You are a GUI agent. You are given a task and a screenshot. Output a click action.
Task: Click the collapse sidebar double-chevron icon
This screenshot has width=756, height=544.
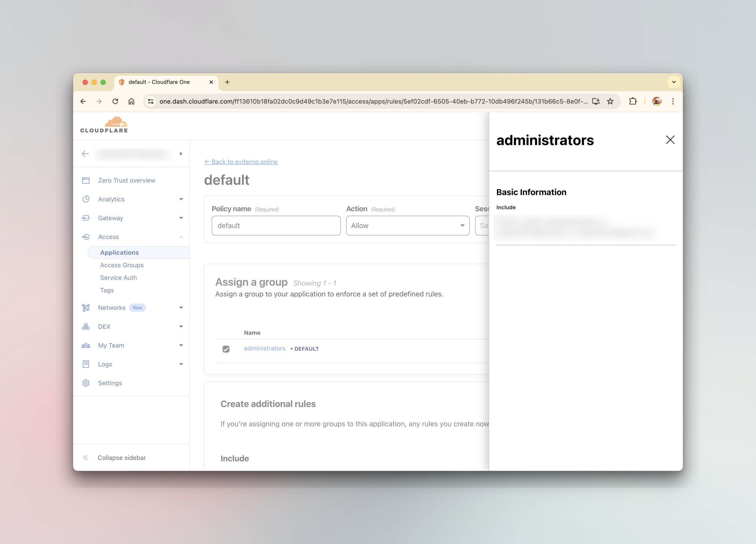(x=85, y=458)
